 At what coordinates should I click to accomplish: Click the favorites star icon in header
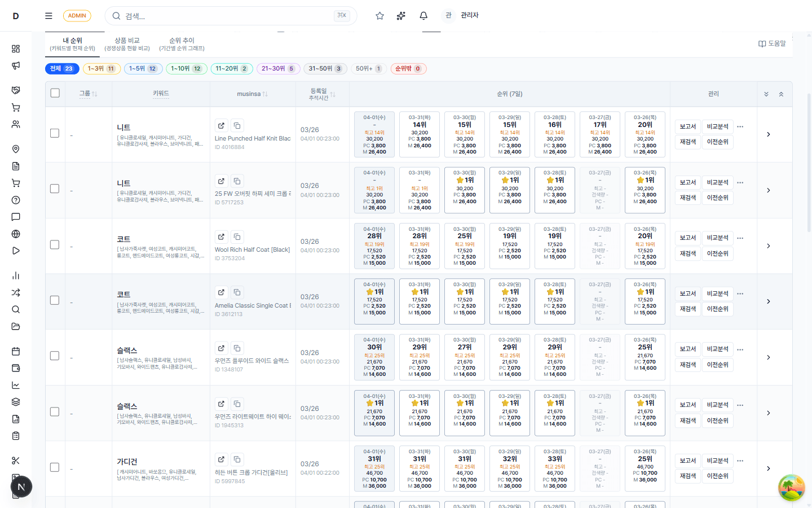click(x=380, y=16)
